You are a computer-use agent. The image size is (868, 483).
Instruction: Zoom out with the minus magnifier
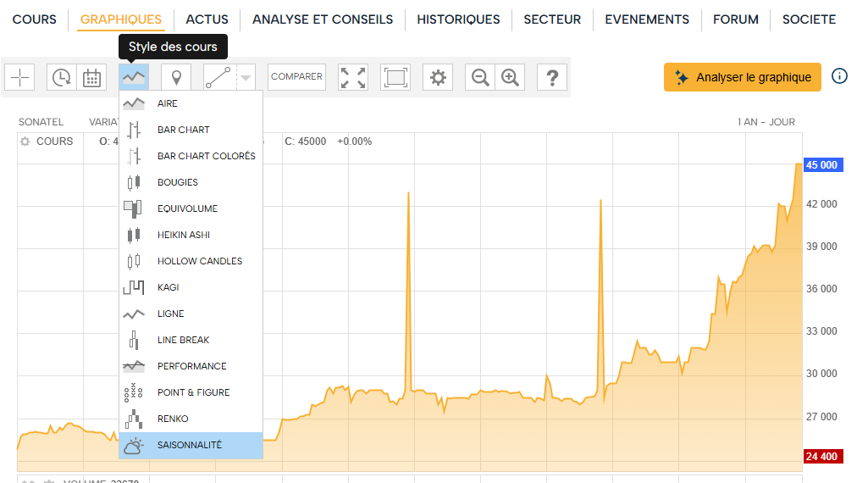tap(480, 77)
